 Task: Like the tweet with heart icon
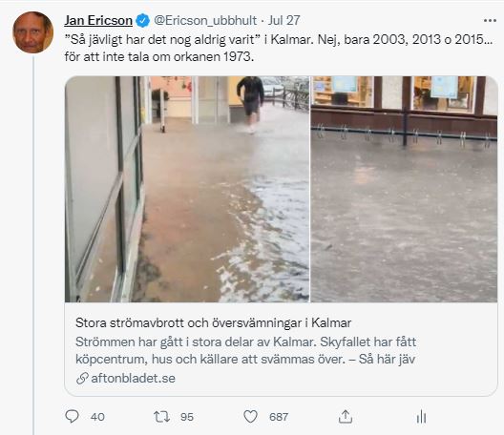(x=250, y=416)
